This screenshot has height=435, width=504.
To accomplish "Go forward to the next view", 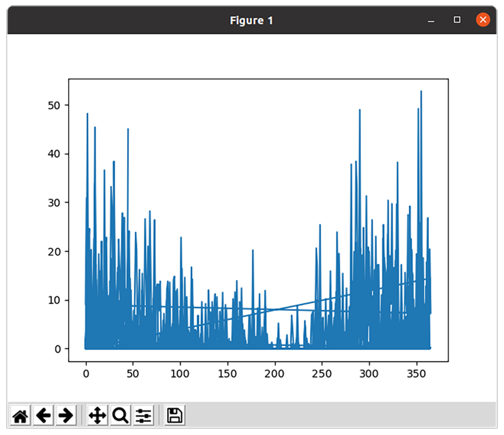I will pyautogui.click(x=66, y=415).
